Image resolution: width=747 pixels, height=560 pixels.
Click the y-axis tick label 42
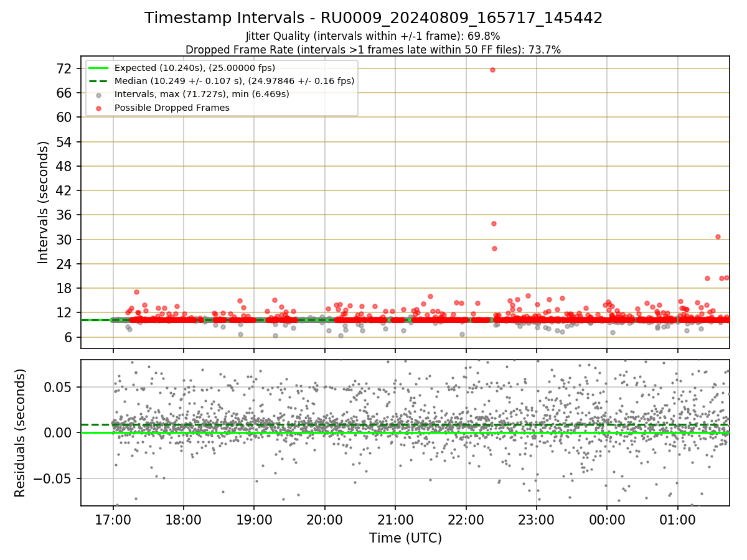[65, 190]
